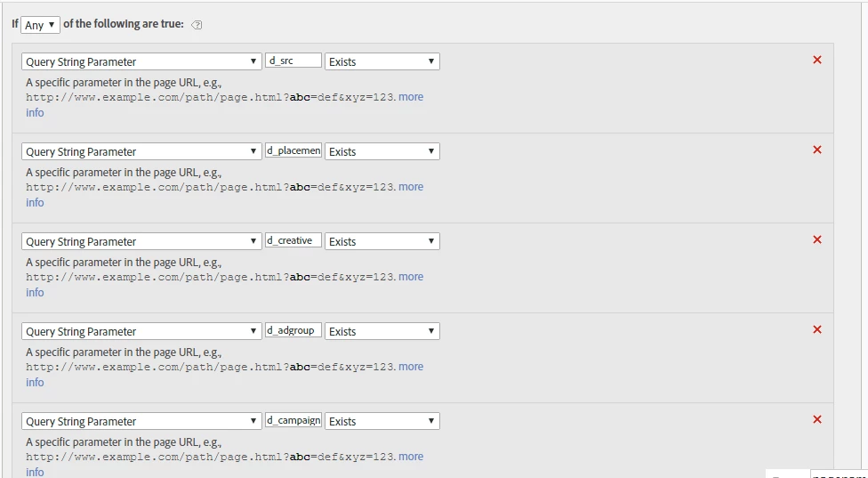Delete the d_placement rule via red X

[817, 150]
